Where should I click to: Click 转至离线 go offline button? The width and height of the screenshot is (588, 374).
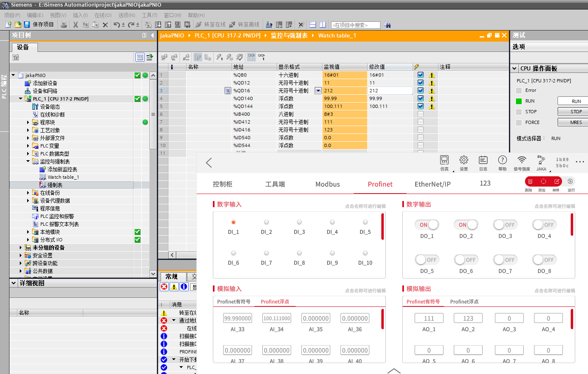point(245,25)
